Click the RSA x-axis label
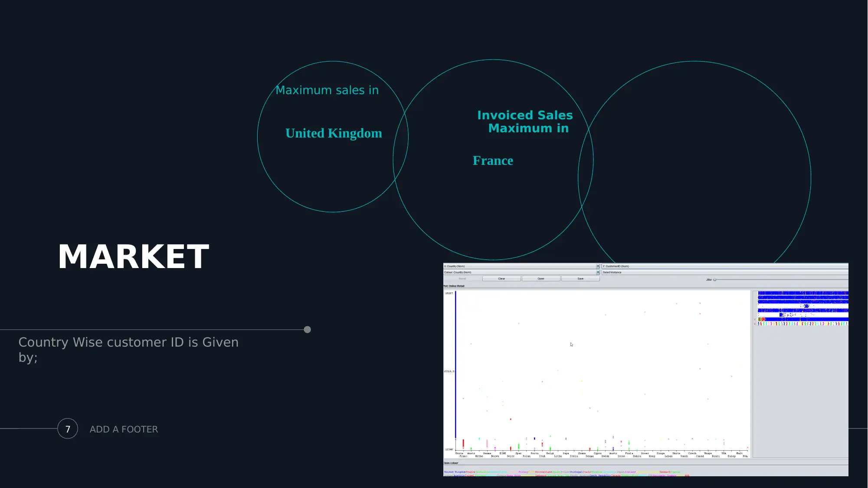868x488 pixels. (x=745, y=456)
